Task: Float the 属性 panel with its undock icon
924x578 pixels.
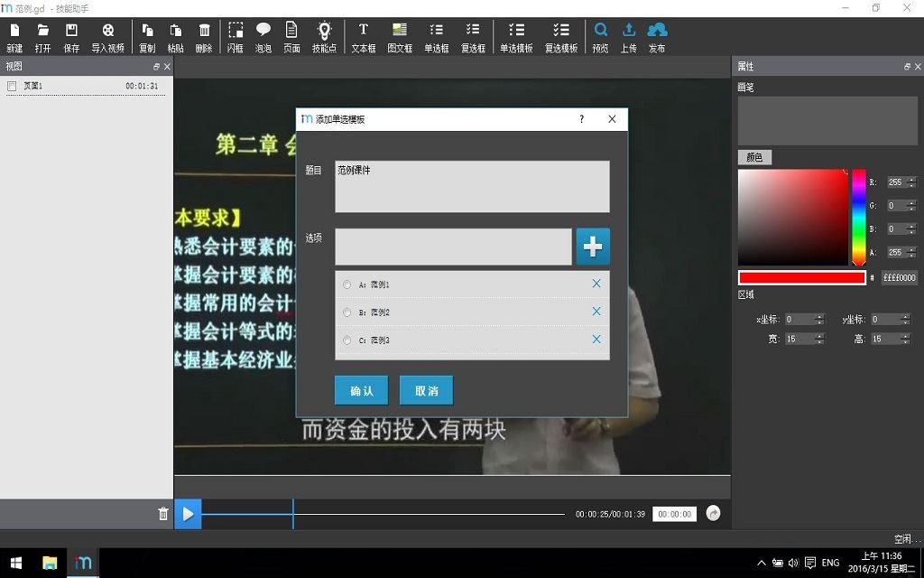Action: point(907,67)
